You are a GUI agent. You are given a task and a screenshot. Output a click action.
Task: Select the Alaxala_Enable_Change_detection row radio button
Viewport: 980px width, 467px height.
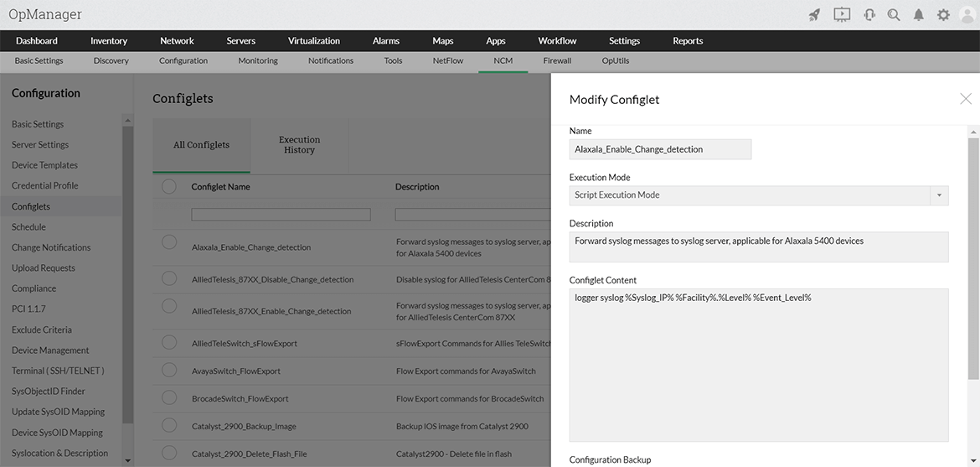click(169, 241)
